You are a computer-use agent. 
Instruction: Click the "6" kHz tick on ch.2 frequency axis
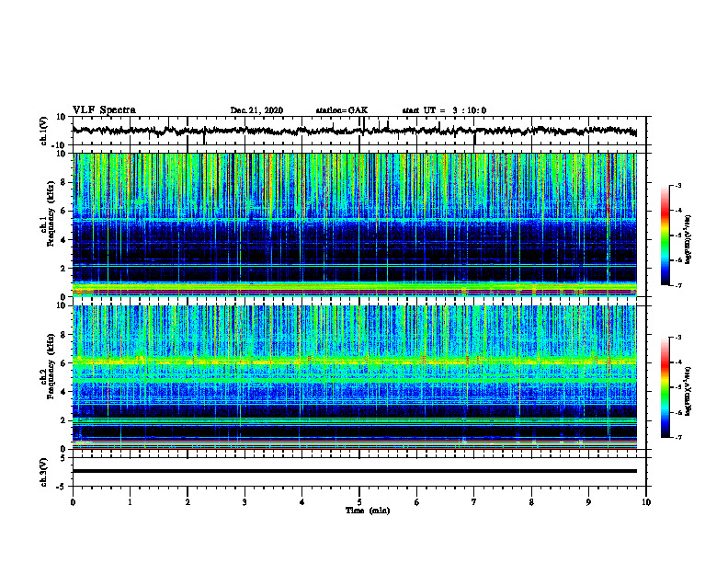click(63, 363)
